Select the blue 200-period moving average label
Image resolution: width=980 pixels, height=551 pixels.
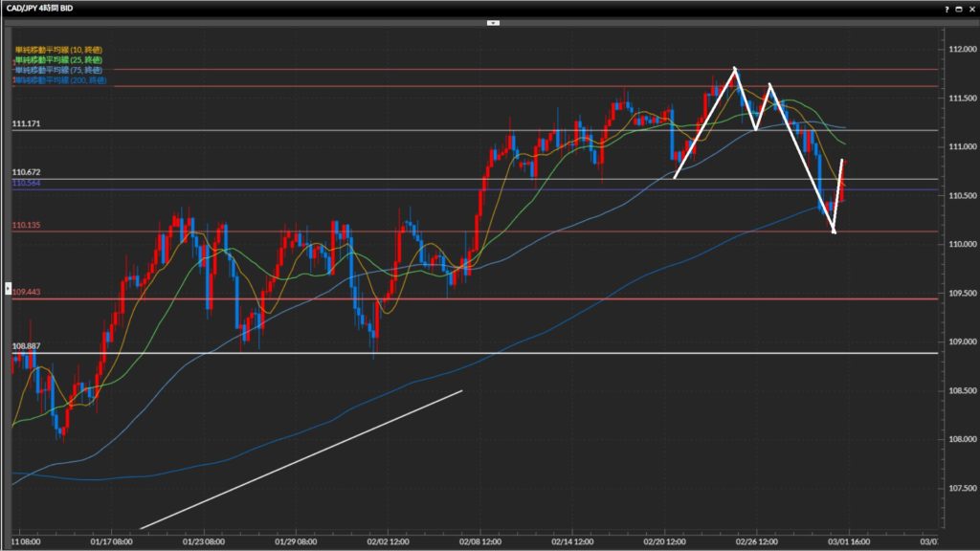tap(61, 81)
